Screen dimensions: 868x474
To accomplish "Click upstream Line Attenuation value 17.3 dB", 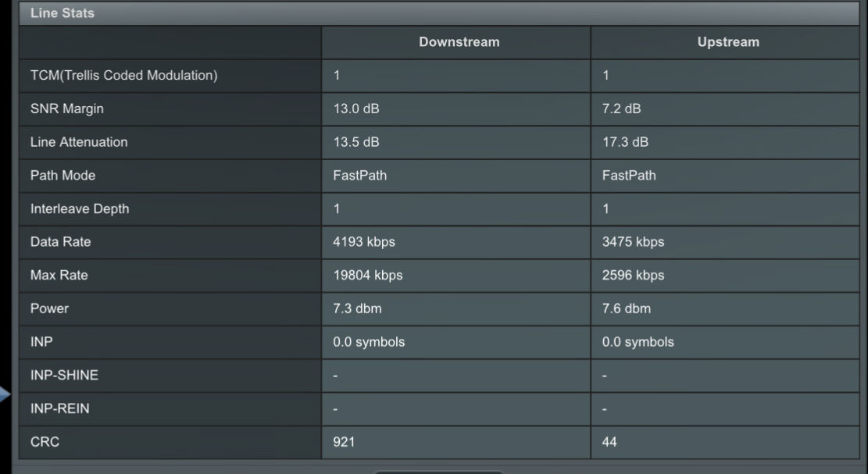I will (x=625, y=142).
